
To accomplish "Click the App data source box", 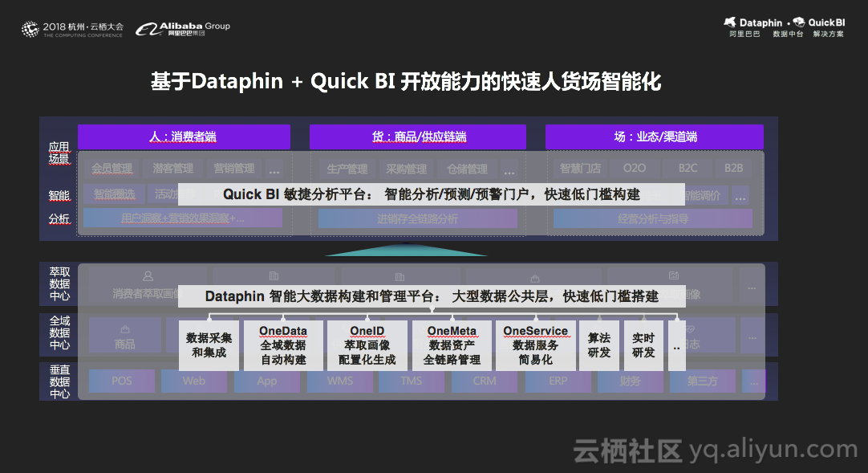I will (x=267, y=381).
